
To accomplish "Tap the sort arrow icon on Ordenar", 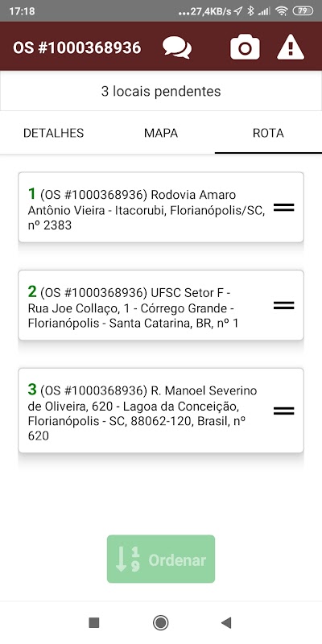I will 128,559.
